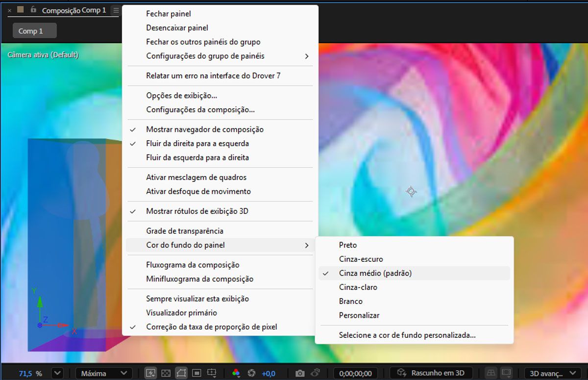
Task: Click the RGB channels color icon
Action: 236,373
